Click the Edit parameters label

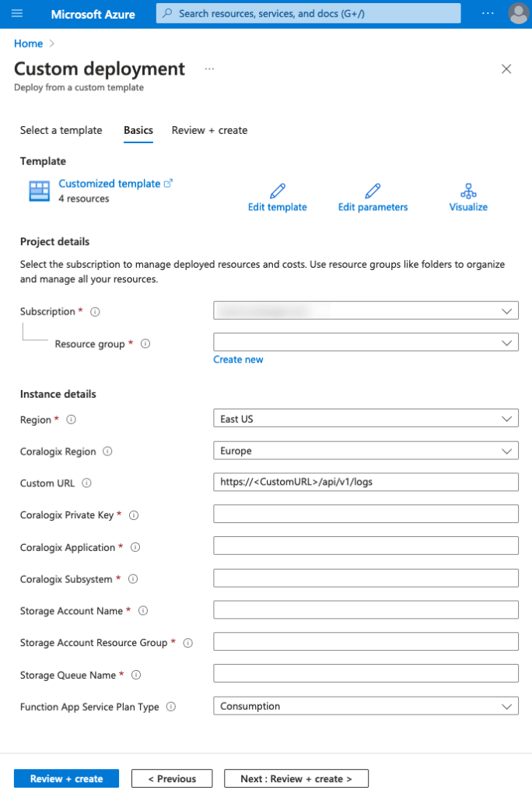coord(373,207)
